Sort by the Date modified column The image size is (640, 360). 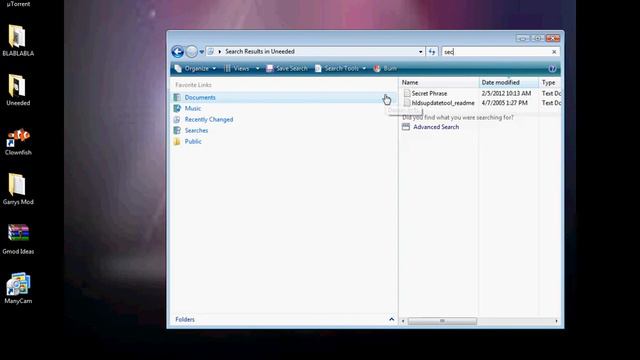click(509, 82)
